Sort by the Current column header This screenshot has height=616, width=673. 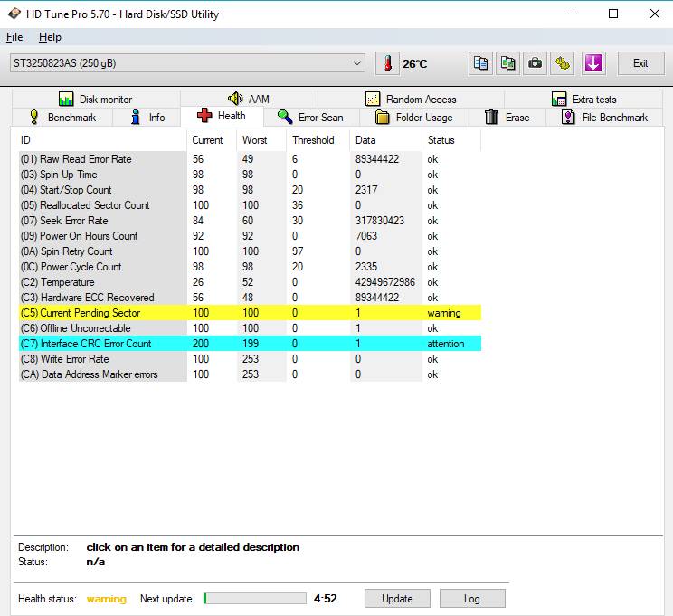click(212, 140)
